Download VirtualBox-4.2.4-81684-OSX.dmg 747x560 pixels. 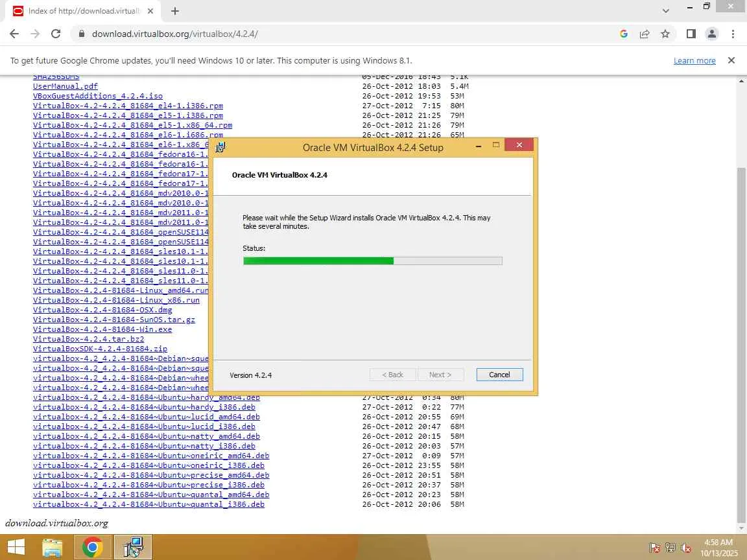coord(102,310)
